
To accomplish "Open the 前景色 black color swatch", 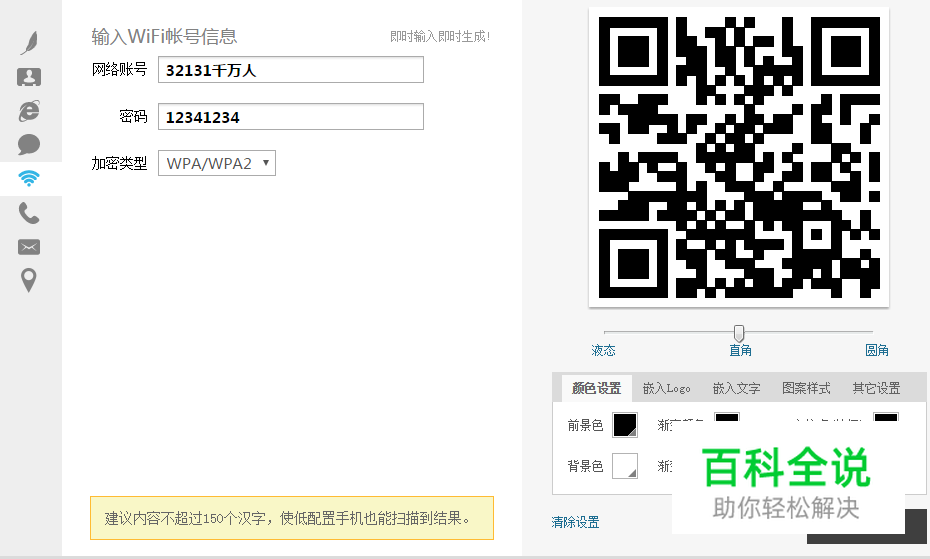I will click(625, 425).
